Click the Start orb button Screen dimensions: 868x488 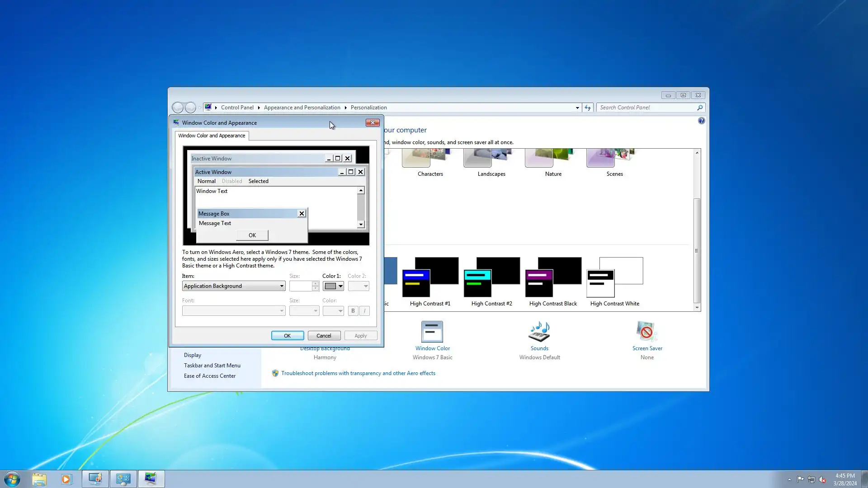point(12,479)
